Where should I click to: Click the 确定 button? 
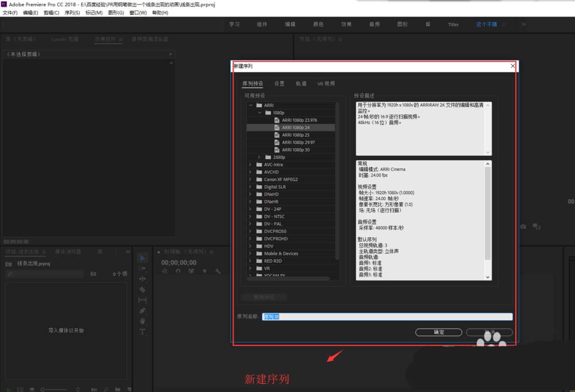[x=439, y=332]
